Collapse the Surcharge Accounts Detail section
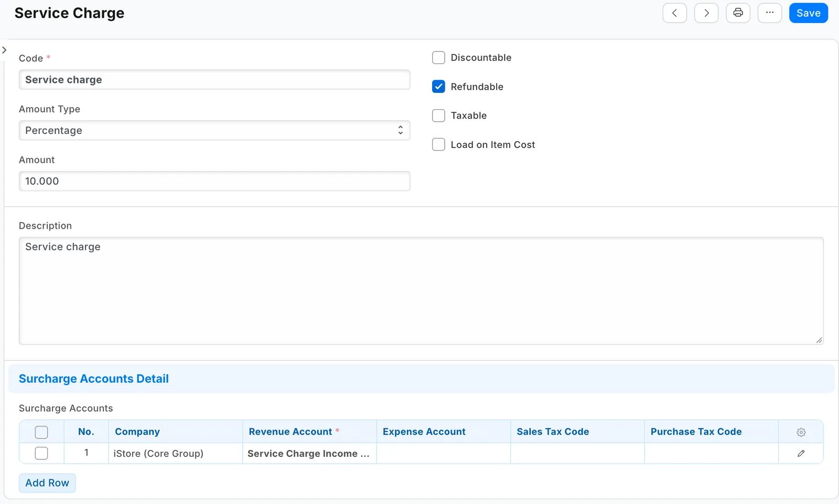This screenshot has width=839, height=504. 421,379
